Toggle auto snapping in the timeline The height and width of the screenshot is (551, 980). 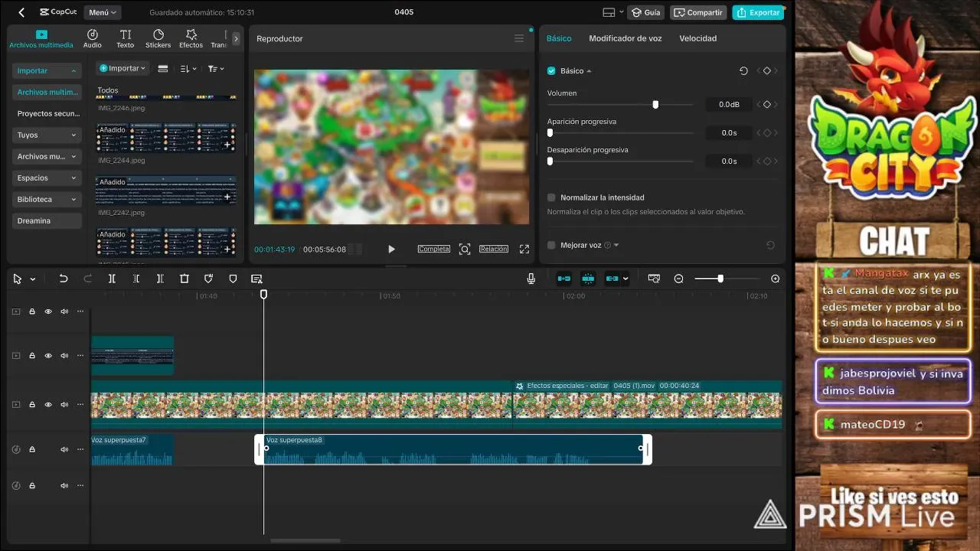[x=588, y=279]
